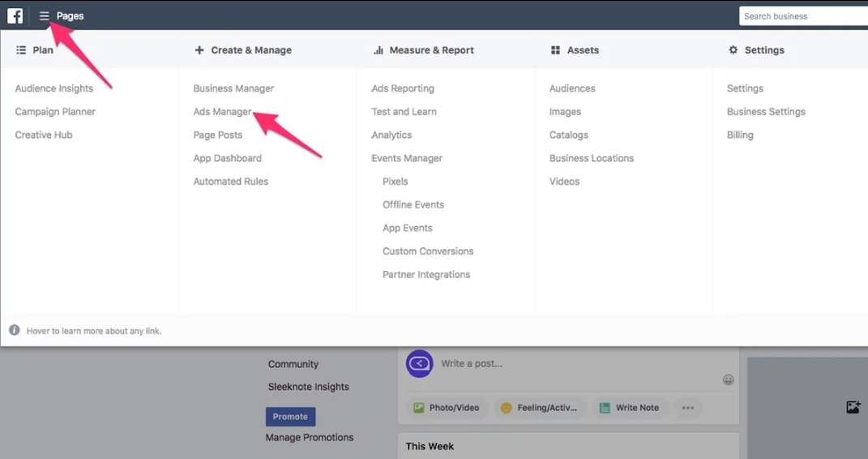Open Audience Insights
The height and width of the screenshot is (459, 868).
(x=54, y=88)
